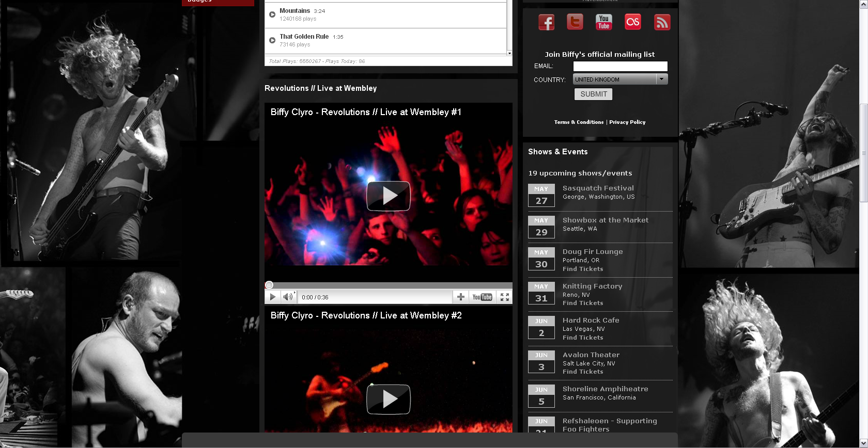
Task: Click the play button in video control bar
Action: pyautogui.click(x=272, y=297)
